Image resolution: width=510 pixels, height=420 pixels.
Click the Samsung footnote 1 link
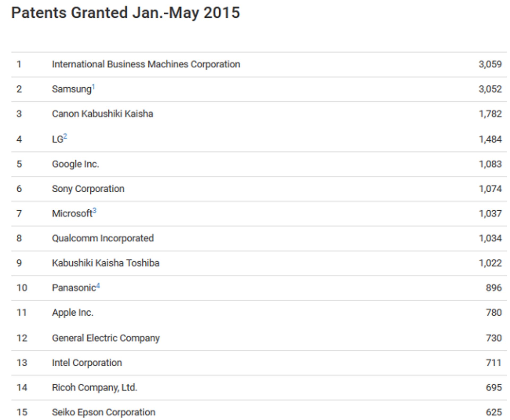tap(93, 87)
